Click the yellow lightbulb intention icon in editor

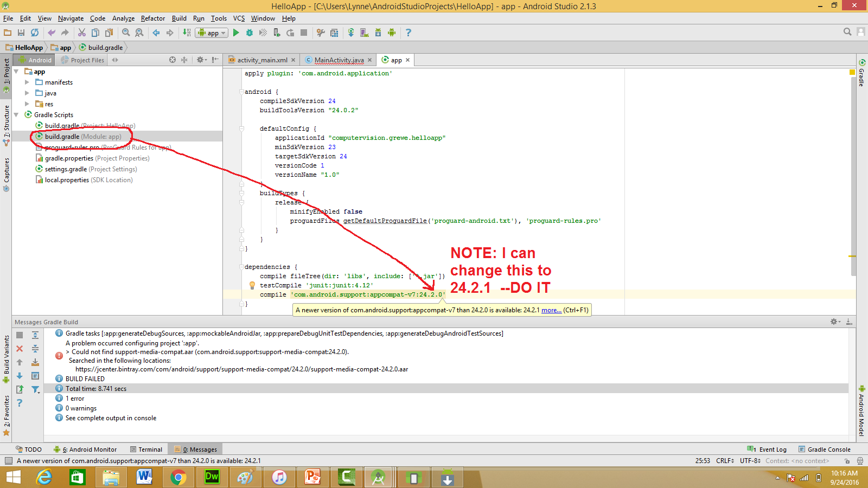coord(252,285)
